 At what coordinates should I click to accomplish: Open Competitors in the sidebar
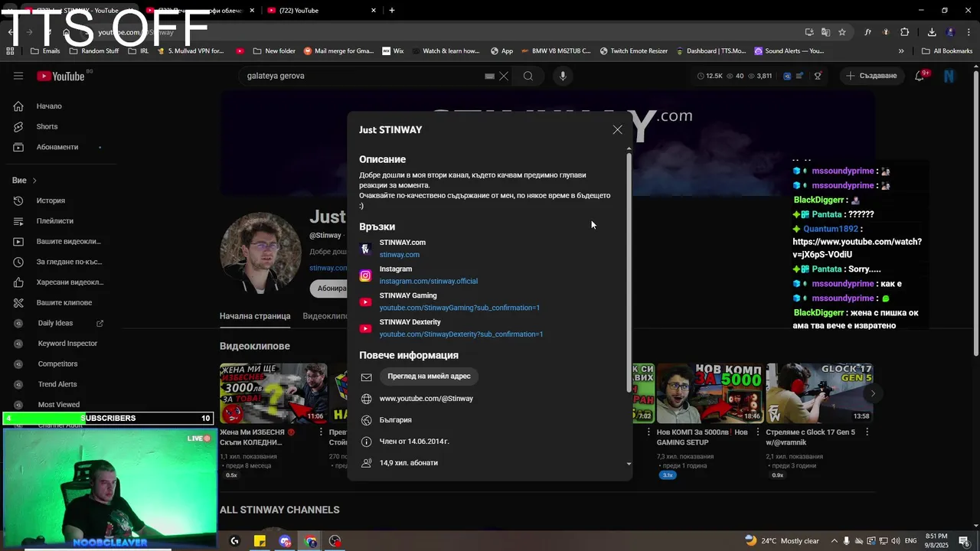[x=58, y=364]
